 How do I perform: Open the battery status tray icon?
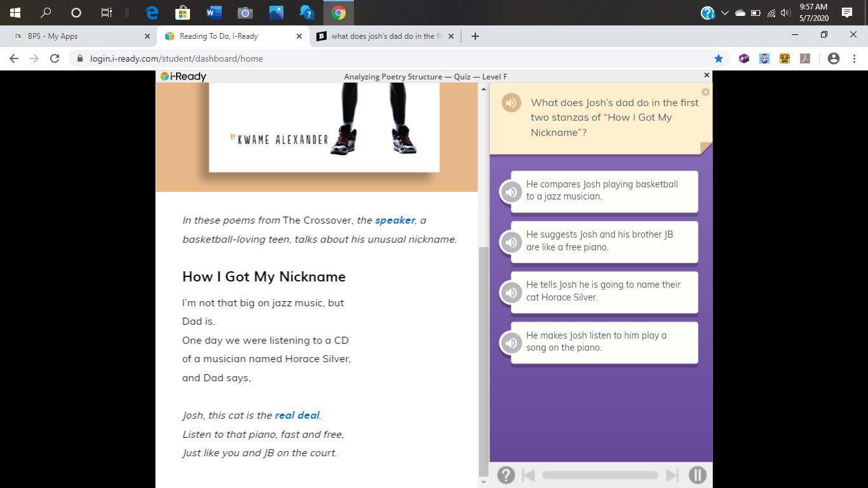point(756,13)
